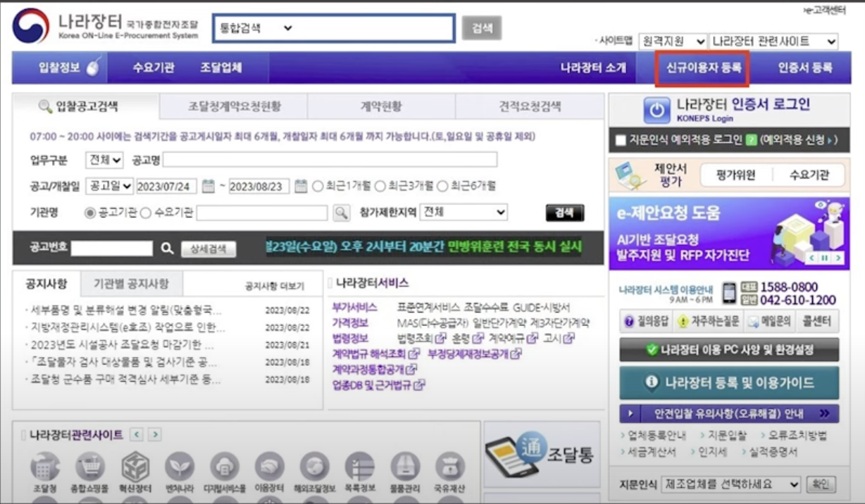Open the 업무구분 전체 dropdown
Screen dimensions: 865x504
[x=104, y=160]
